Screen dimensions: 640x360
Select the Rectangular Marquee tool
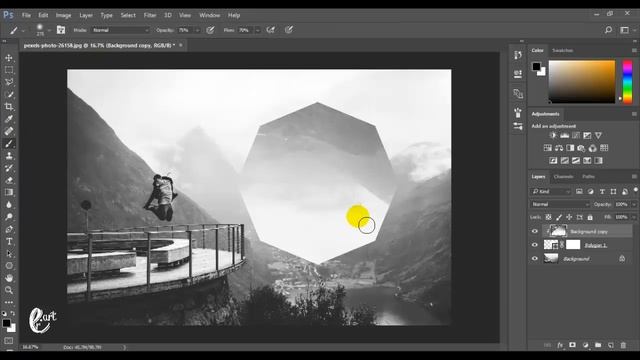pos(9,70)
